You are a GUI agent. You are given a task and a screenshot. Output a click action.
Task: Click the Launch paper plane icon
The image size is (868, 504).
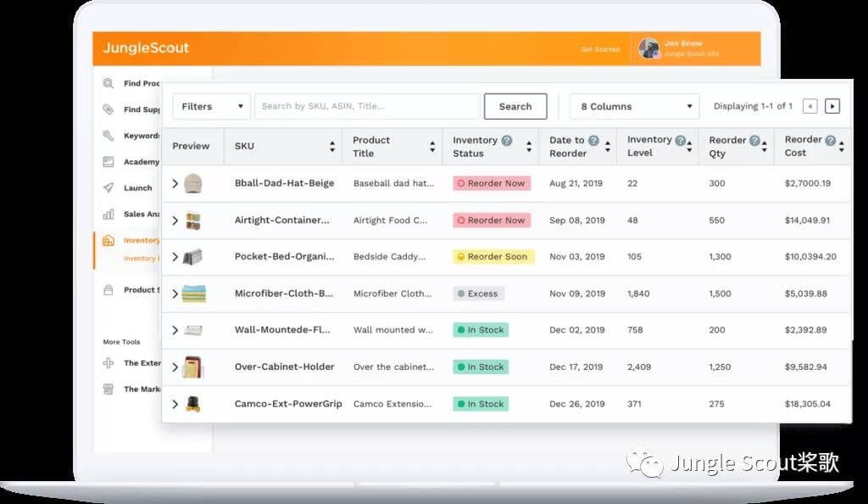(108, 188)
